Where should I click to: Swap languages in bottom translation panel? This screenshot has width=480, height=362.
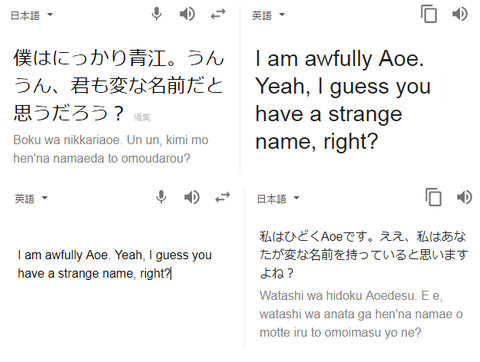(x=223, y=197)
